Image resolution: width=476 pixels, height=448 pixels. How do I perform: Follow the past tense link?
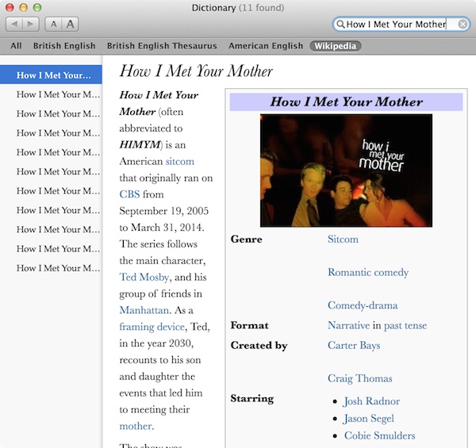(405, 326)
